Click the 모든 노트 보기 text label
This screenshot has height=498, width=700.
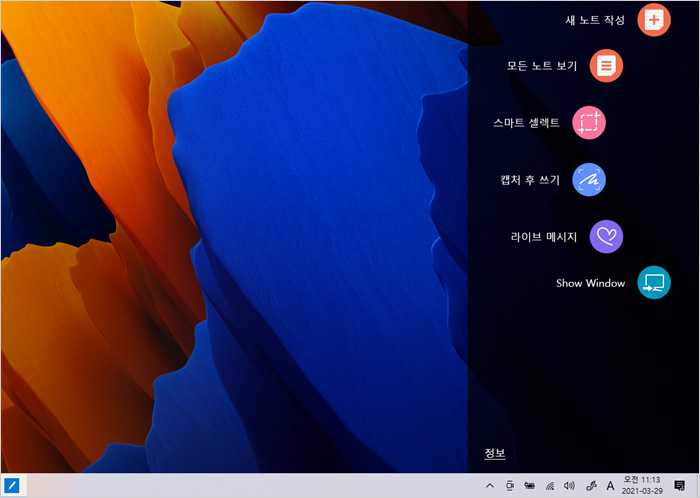(542, 66)
